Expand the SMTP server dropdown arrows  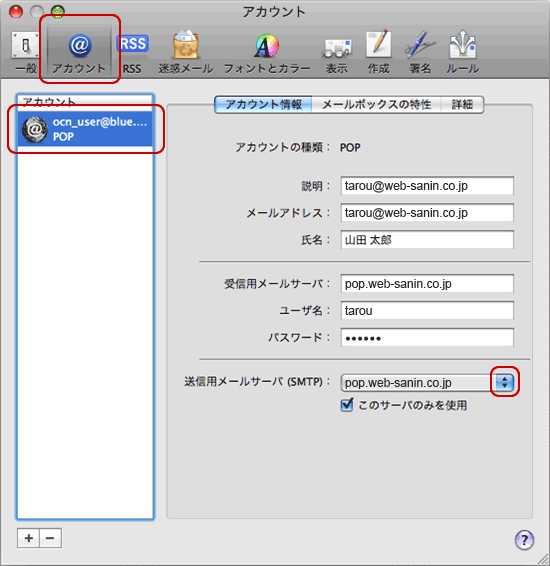(x=505, y=382)
